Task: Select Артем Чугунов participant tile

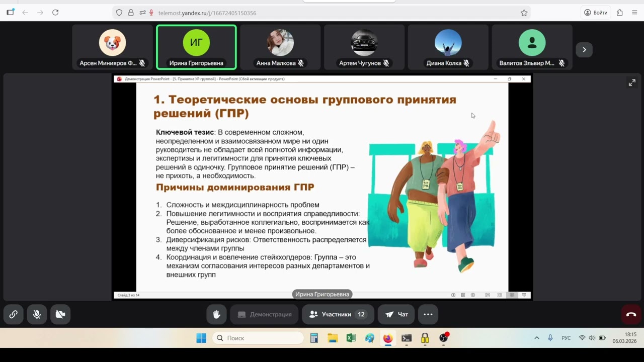Action: pos(364,47)
